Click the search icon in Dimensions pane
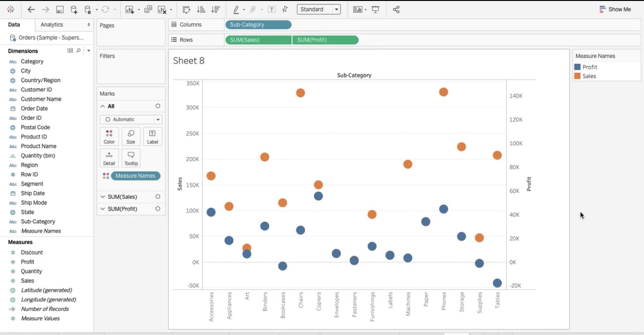 pyautogui.click(x=79, y=51)
